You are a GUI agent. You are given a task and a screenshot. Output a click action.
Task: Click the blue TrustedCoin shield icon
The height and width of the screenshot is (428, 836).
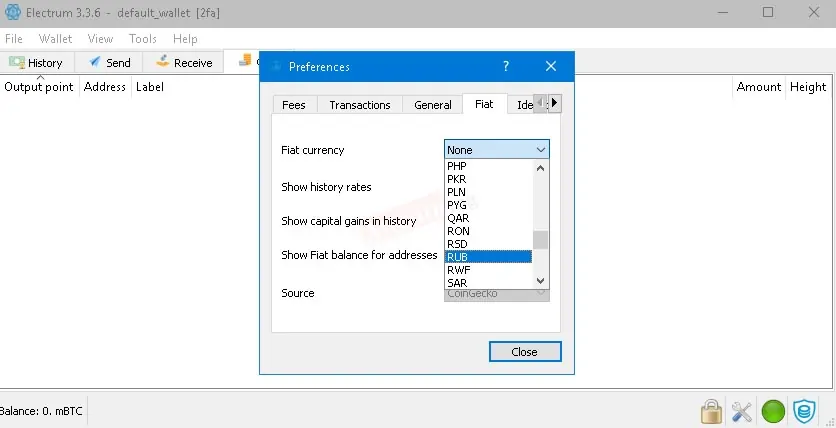[804, 411]
